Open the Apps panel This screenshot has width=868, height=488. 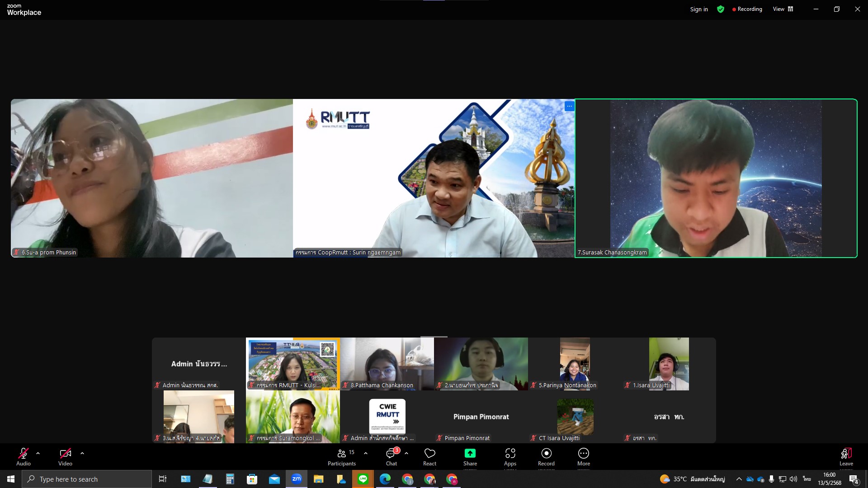[510, 456]
